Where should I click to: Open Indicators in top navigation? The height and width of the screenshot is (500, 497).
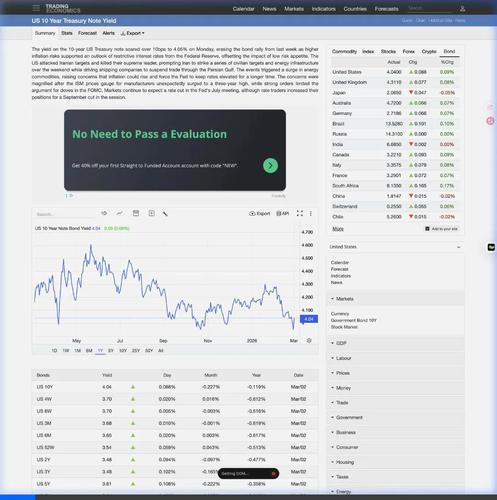pyautogui.click(x=323, y=9)
